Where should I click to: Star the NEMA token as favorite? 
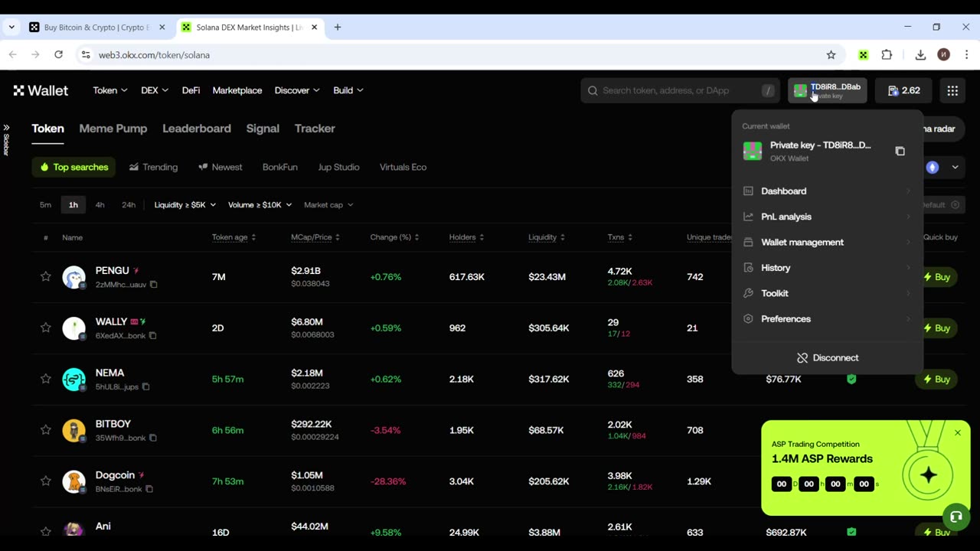pos(46,379)
